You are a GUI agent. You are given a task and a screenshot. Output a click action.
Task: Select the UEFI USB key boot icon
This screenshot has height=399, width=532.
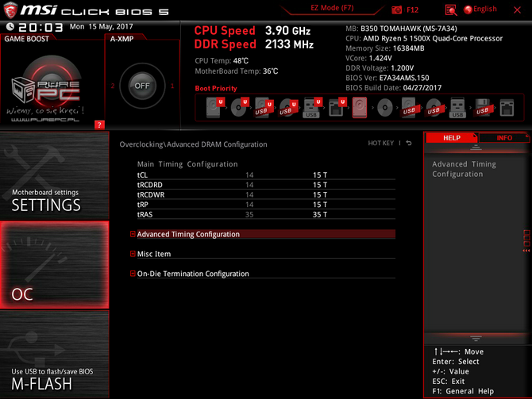click(x=312, y=107)
